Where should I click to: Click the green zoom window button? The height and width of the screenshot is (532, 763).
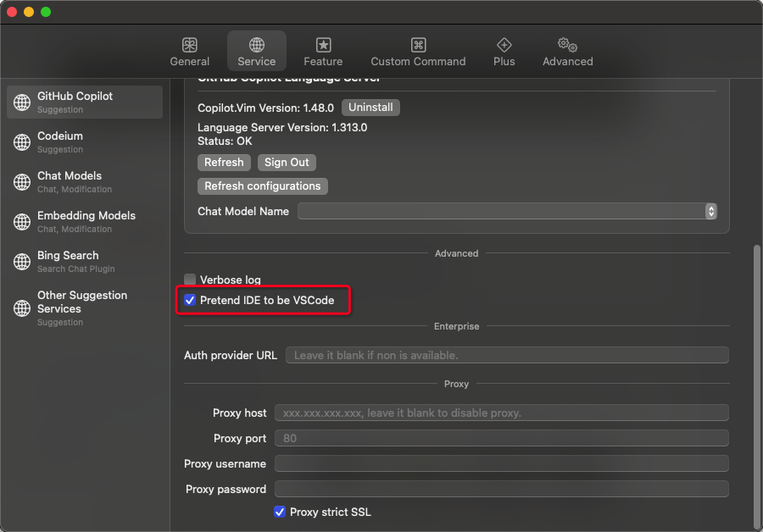click(46, 12)
